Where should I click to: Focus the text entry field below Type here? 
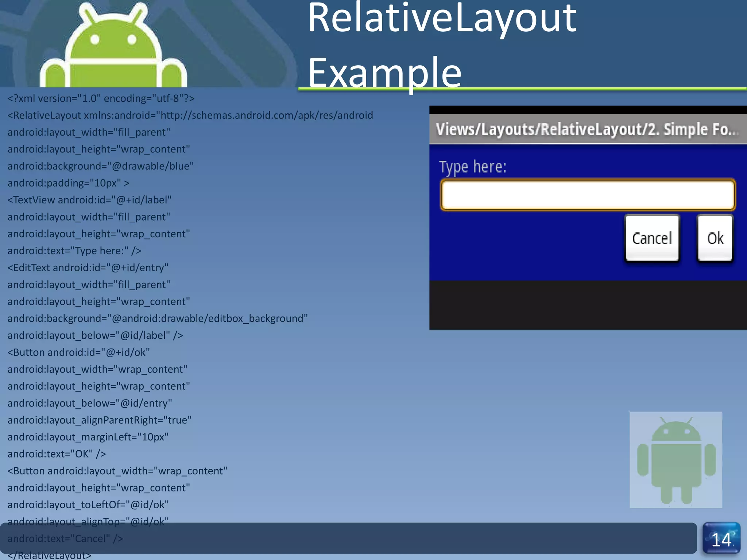coord(588,195)
